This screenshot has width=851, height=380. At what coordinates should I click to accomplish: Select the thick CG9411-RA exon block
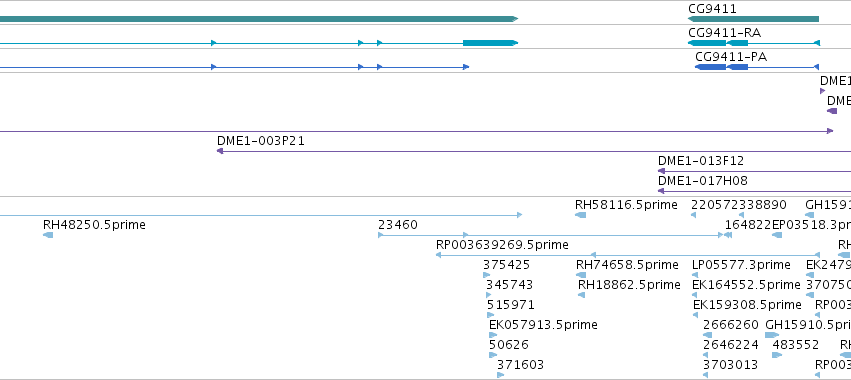707,43
